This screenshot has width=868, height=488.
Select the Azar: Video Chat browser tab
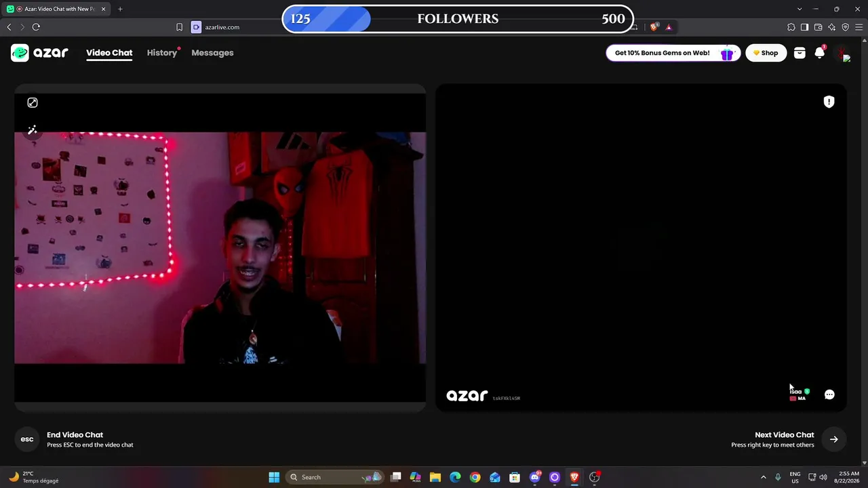tap(56, 9)
